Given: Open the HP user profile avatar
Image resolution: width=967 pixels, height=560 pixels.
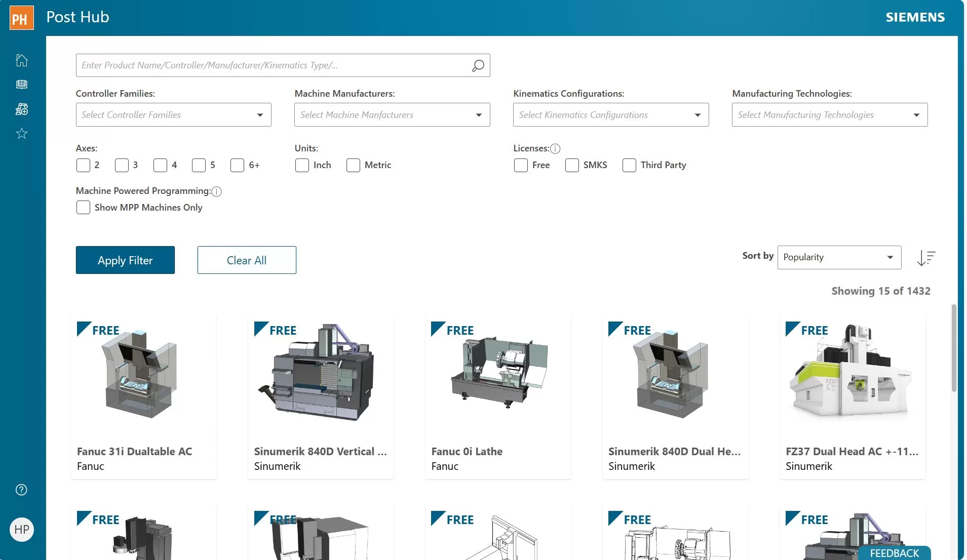Looking at the screenshot, I should tap(22, 530).
